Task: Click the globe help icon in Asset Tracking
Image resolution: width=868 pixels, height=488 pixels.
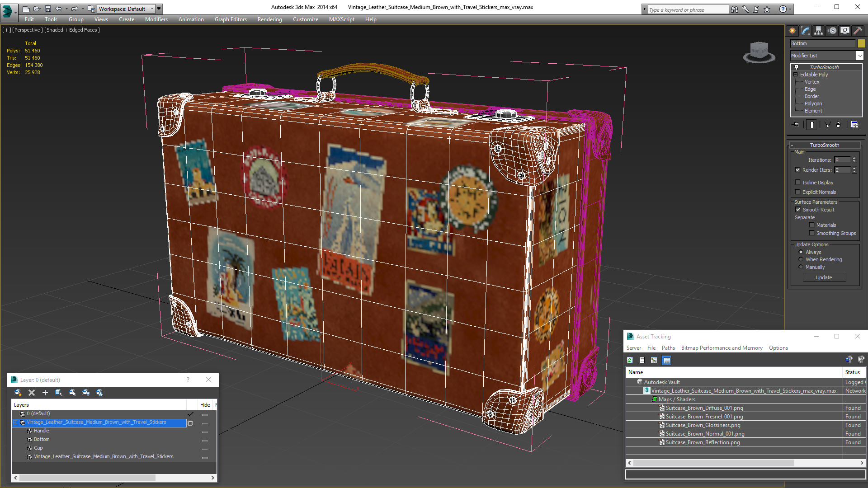Action: tap(849, 360)
